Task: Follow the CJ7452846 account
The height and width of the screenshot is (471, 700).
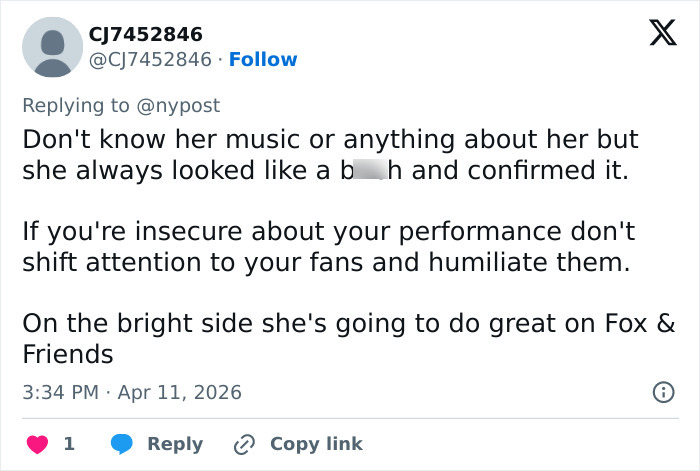Action: 263,59
